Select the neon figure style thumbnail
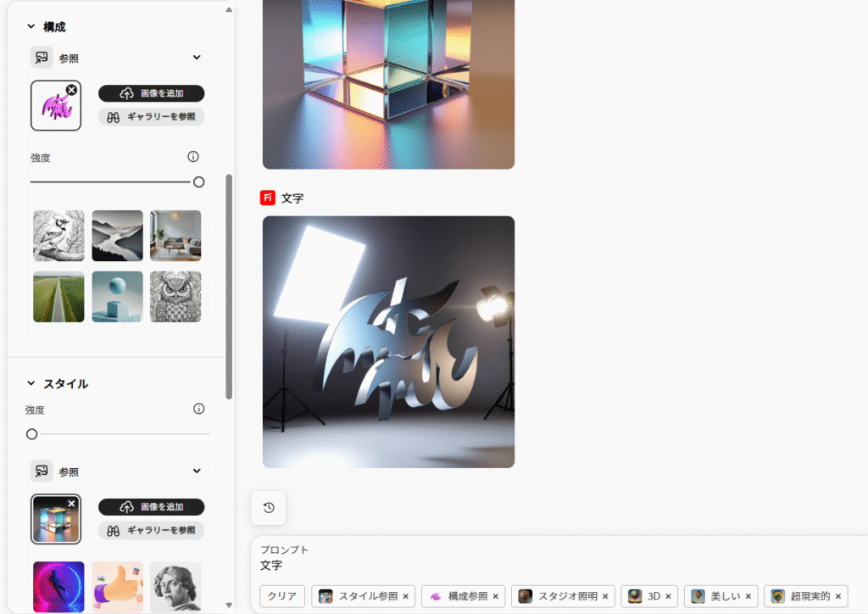The width and height of the screenshot is (868, 614). pos(58,588)
